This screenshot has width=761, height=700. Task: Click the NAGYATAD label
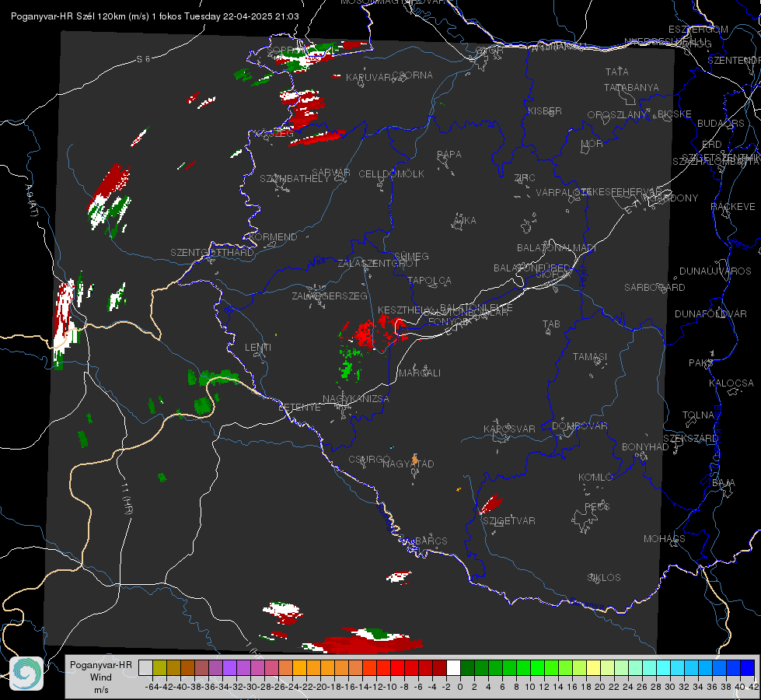(408, 464)
